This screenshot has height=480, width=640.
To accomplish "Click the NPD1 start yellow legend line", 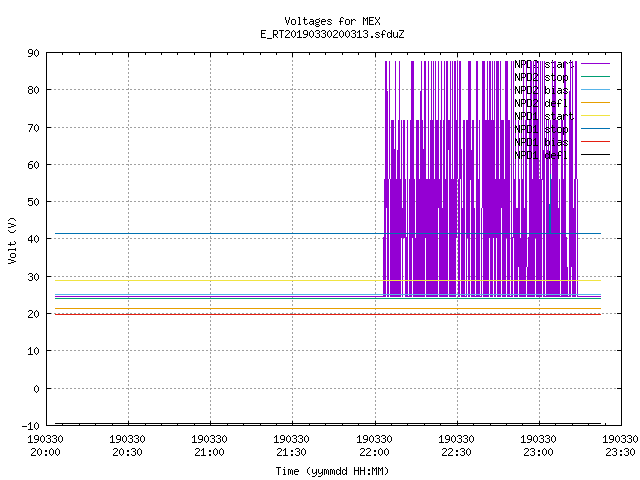I will [x=595, y=116].
